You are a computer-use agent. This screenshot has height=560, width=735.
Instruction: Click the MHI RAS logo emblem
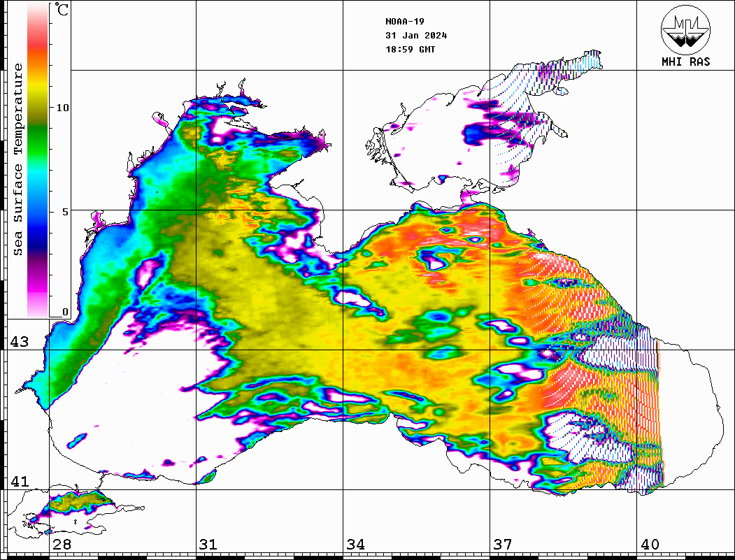click(685, 29)
